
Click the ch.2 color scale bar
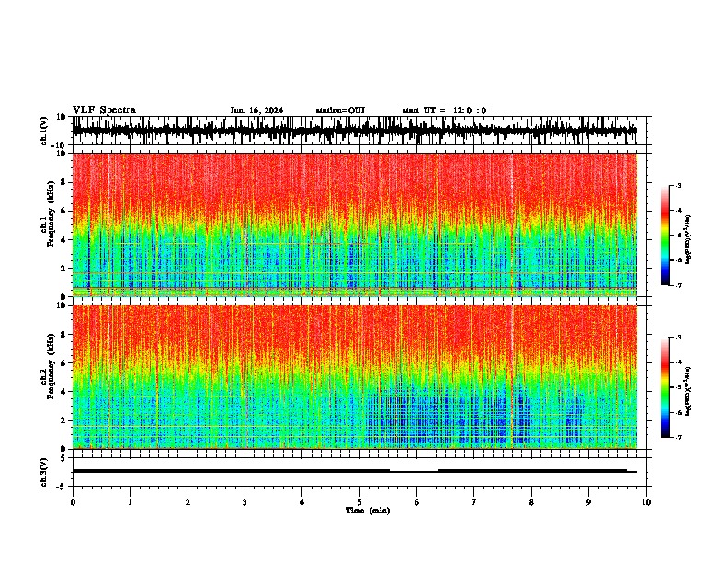click(665, 387)
